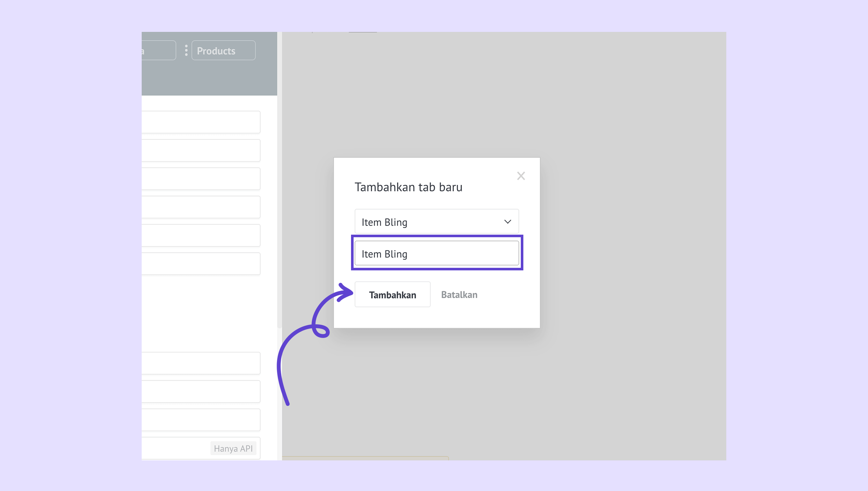868x491 pixels.
Task: Focus the fifth empty field in upper group
Action: tap(200, 235)
